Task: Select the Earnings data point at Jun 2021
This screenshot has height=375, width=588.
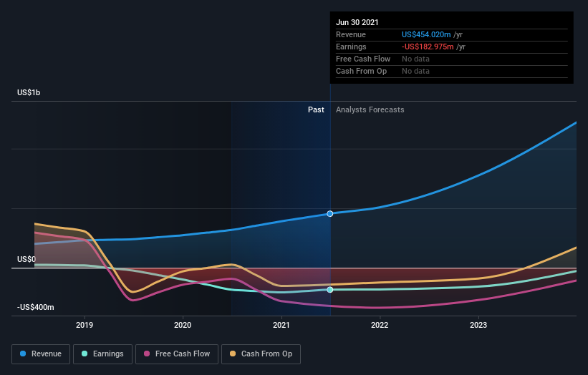Action: pos(330,290)
